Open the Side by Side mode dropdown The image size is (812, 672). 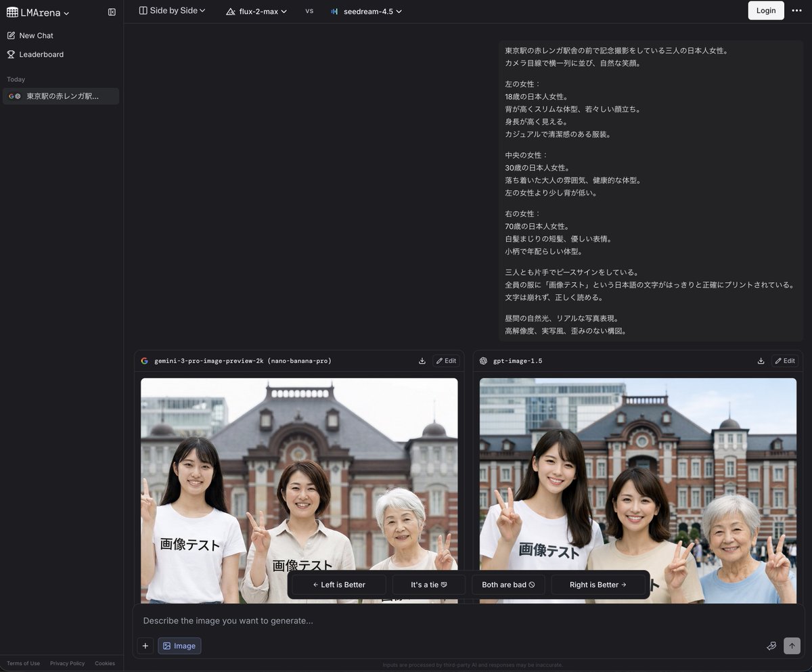[172, 11]
